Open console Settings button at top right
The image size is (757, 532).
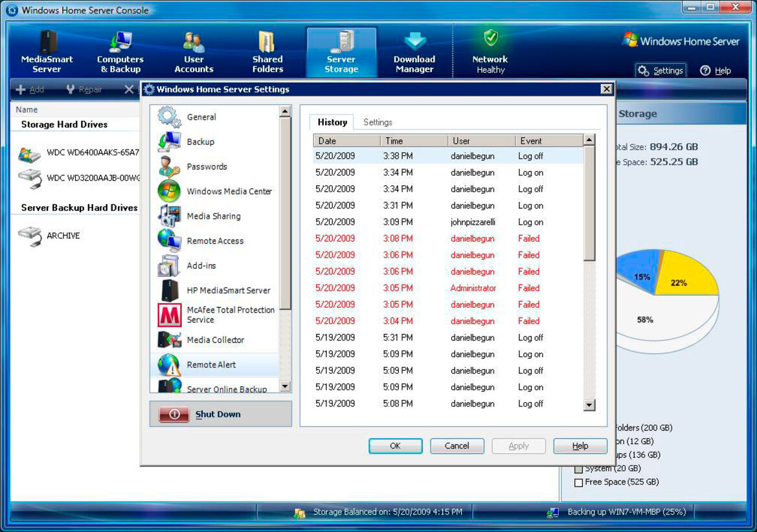click(661, 71)
